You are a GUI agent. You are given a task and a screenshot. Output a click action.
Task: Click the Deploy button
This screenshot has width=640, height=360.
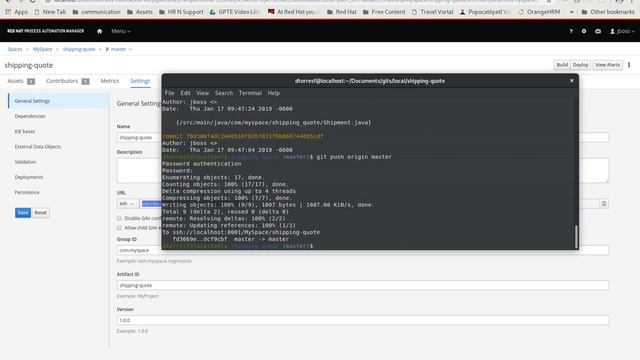[x=580, y=65]
